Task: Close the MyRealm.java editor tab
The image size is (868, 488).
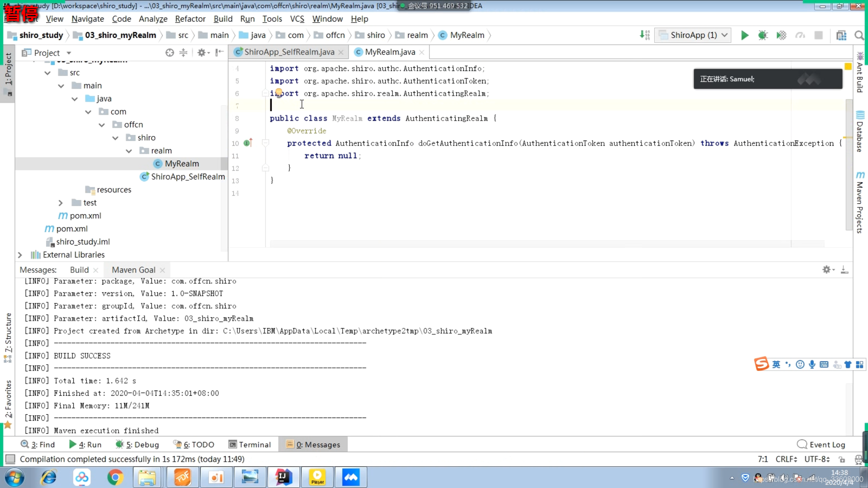Action: [x=422, y=52]
